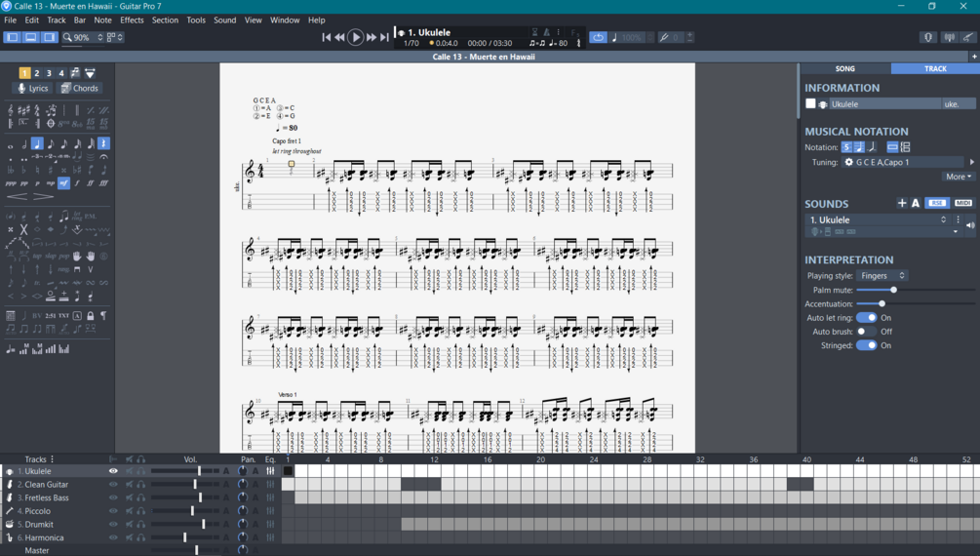The height and width of the screenshot is (556, 980).
Task: Open the 1. Ukulele sound selector
Action: click(x=878, y=219)
